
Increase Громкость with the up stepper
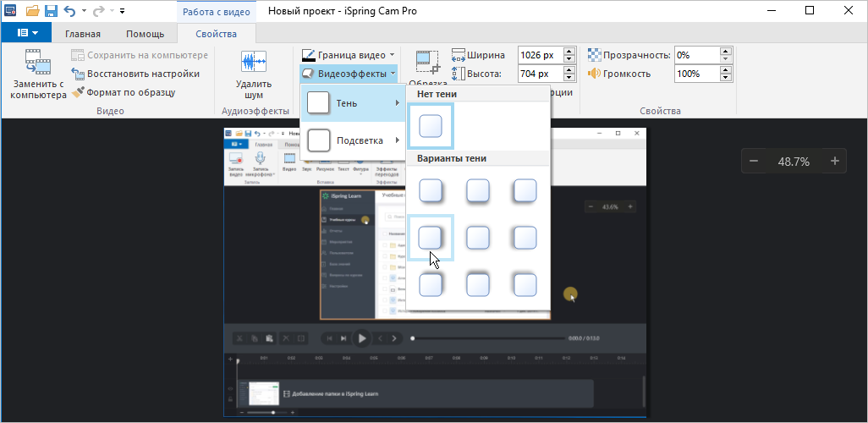[726, 69]
